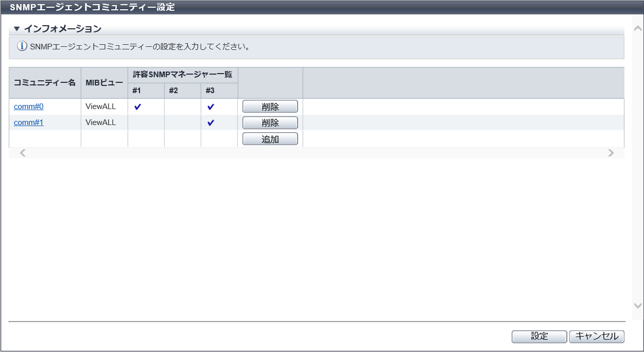Cancel the dialog with キャンセル
This screenshot has height=352, width=644.
[597, 336]
